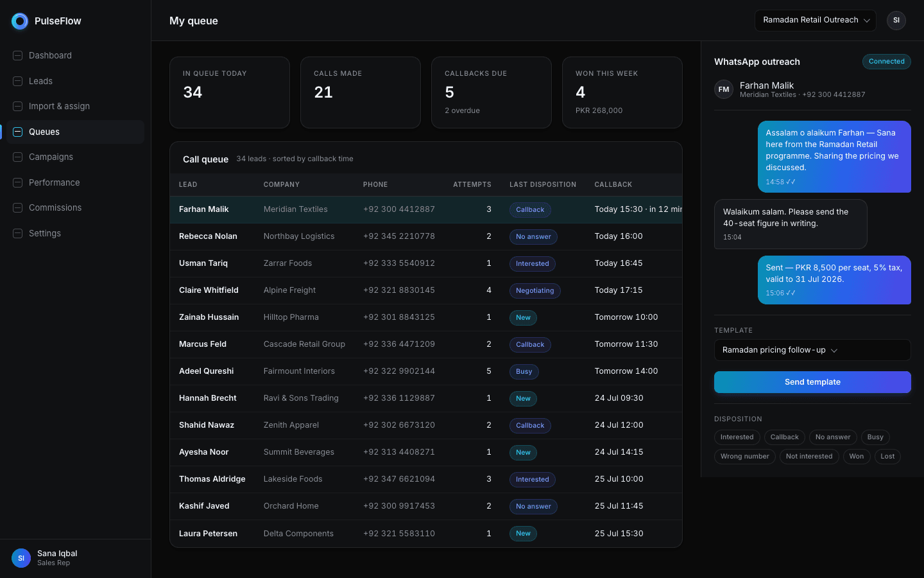Screen dimensions: 924x578
Task: Click the greeting message sent at 14:58
Action: tap(834, 157)
